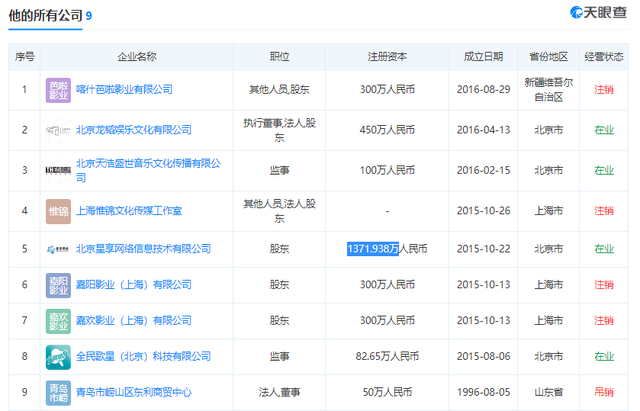
Task: Open 上海惟锦文化传媒工作室 link
Action: (129, 211)
